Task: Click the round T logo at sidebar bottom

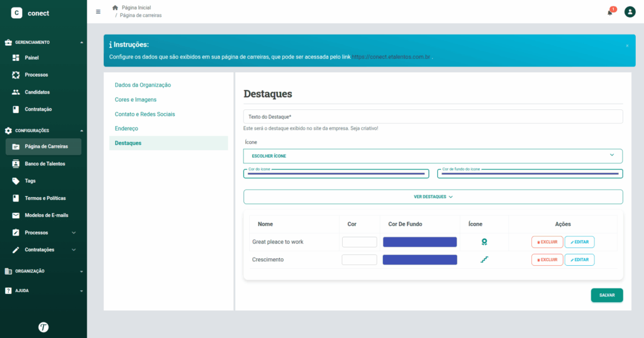Action: [x=43, y=327]
